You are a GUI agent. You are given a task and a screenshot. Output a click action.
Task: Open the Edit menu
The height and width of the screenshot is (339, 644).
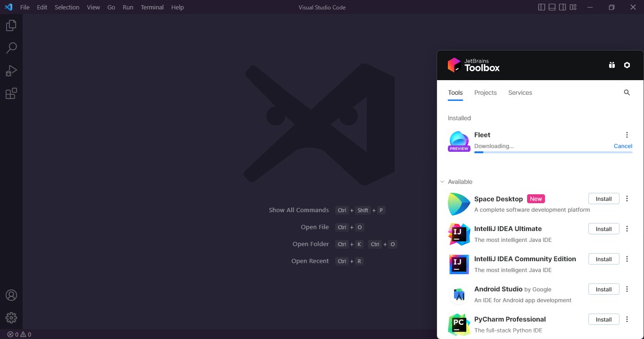pyautogui.click(x=42, y=8)
